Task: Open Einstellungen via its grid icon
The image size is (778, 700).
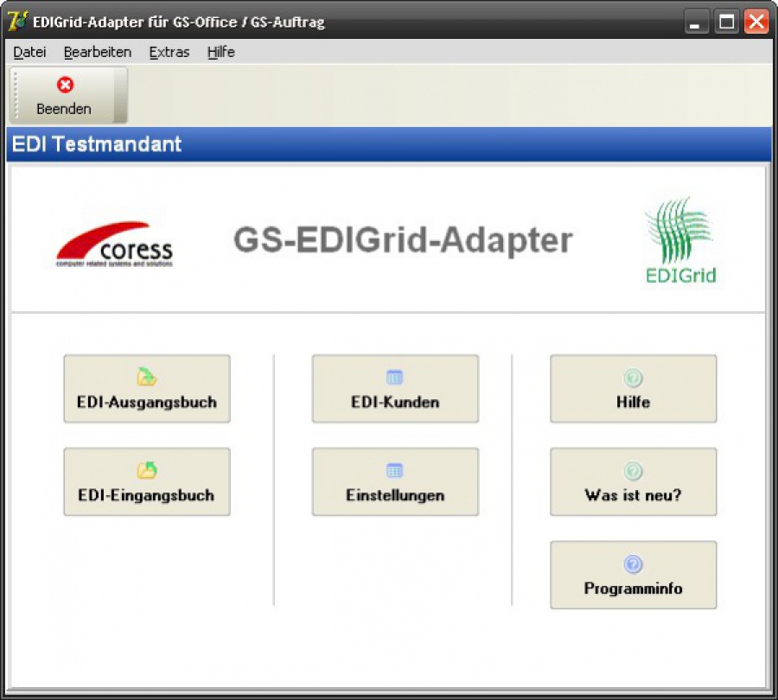Action: pyautogui.click(x=395, y=471)
